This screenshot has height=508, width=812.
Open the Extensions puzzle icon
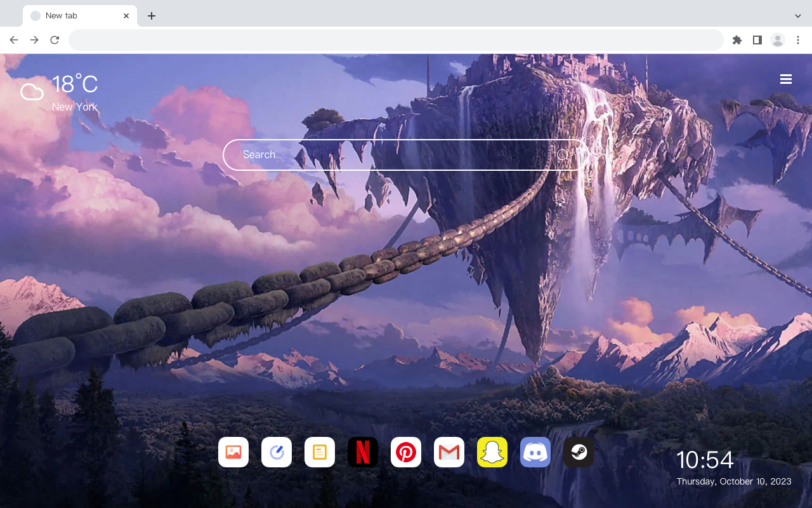(737, 40)
